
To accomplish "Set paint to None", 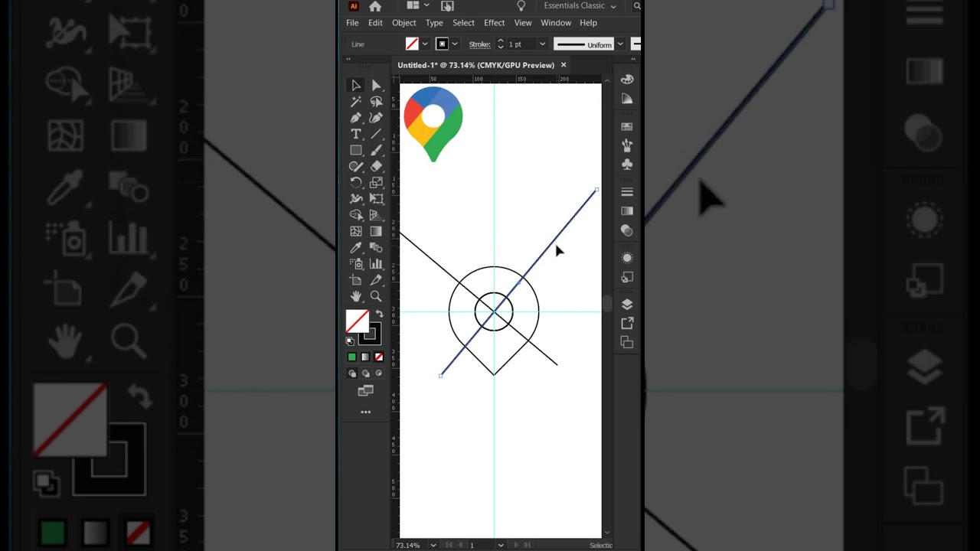I will pyautogui.click(x=378, y=357).
